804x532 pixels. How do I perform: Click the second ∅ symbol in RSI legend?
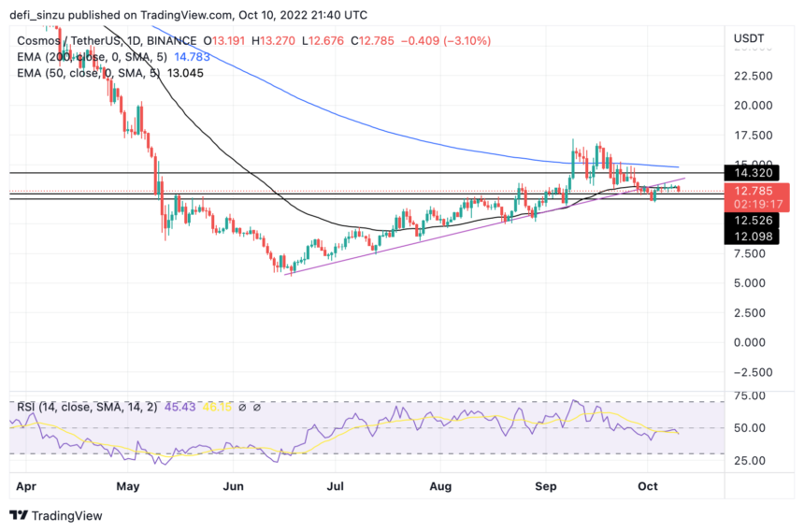(x=256, y=407)
